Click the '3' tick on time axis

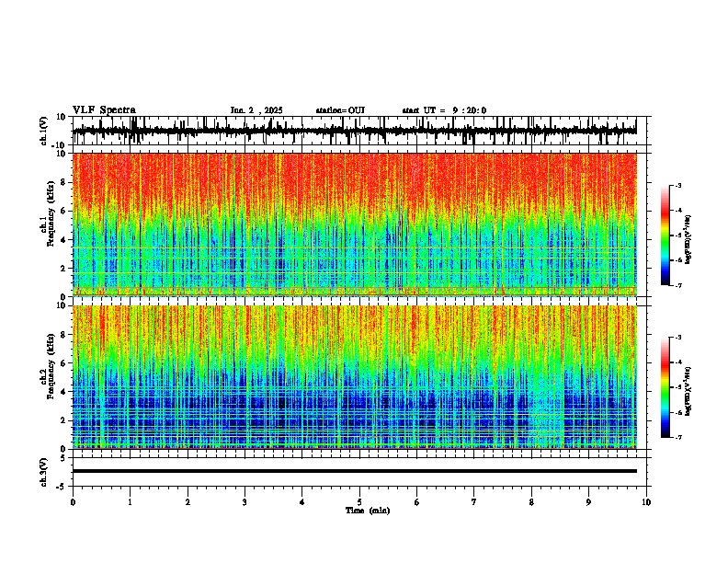click(x=245, y=502)
